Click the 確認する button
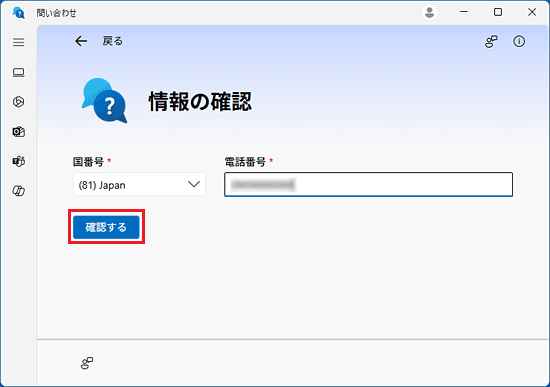The width and height of the screenshot is (550, 387). [106, 227]
